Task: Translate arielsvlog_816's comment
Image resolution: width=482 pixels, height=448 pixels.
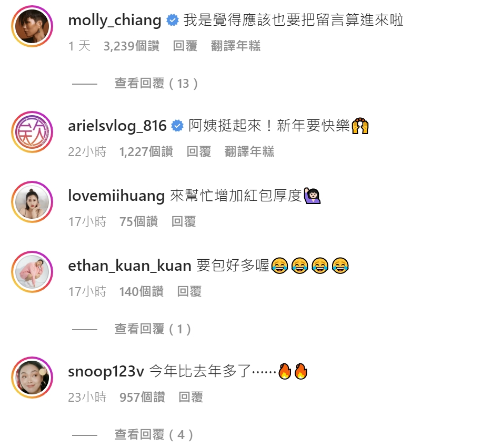Action: point(249,152)
